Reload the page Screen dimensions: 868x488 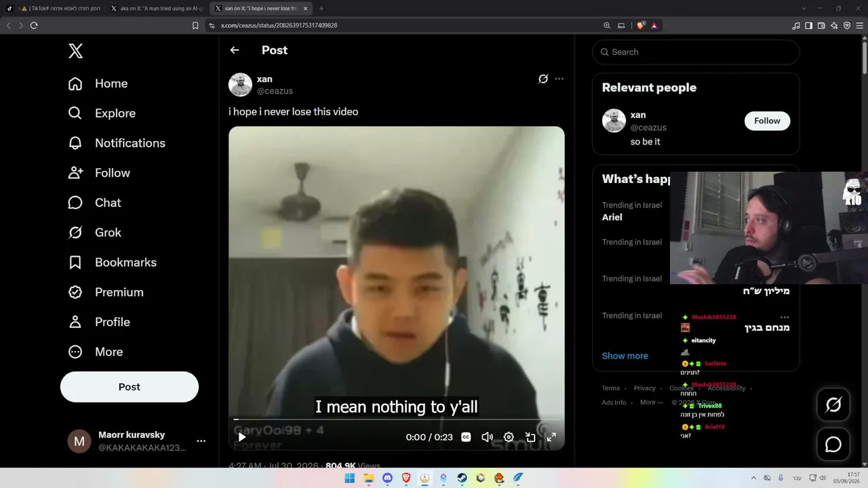[x=34, y=26]
